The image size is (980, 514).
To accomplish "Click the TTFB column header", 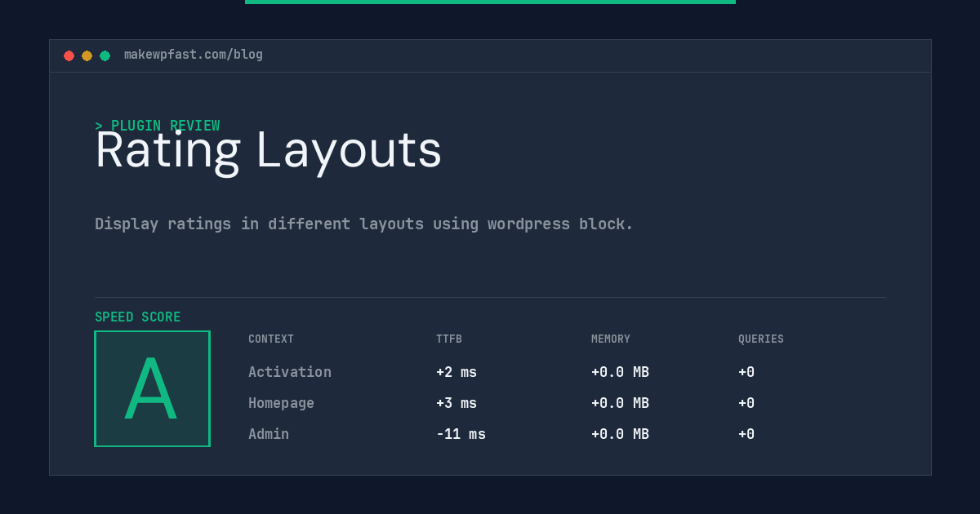I will [449, 339].
